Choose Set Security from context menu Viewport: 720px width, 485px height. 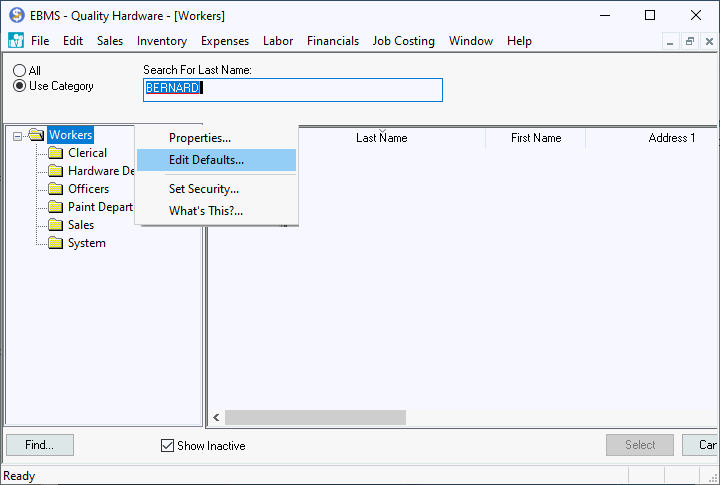(204, 189)
